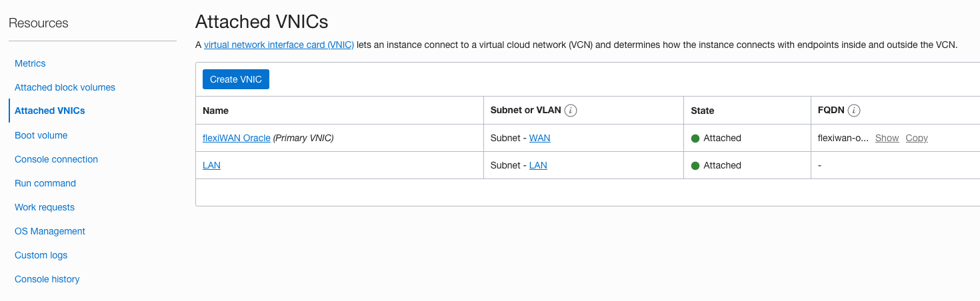Go to Custom logs section
Viewport: 980px width, 301px height.
[x=41, y=255]
